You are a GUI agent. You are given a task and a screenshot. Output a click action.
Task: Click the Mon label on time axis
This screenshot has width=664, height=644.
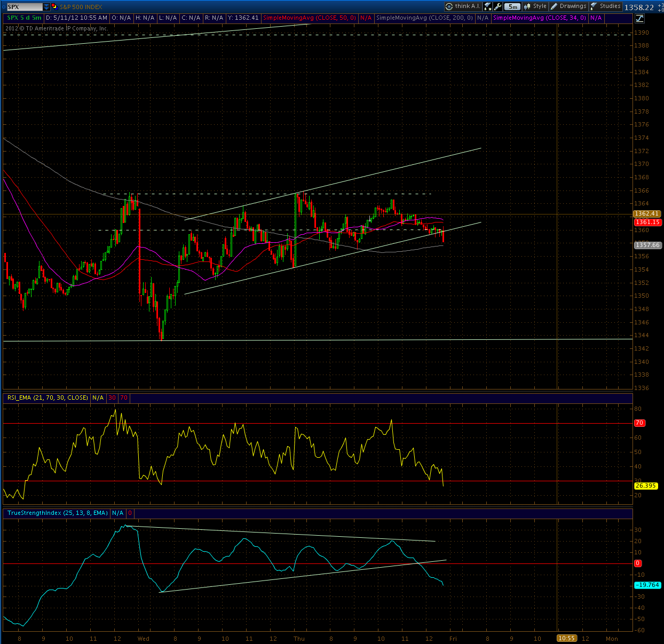coord(612,639)
